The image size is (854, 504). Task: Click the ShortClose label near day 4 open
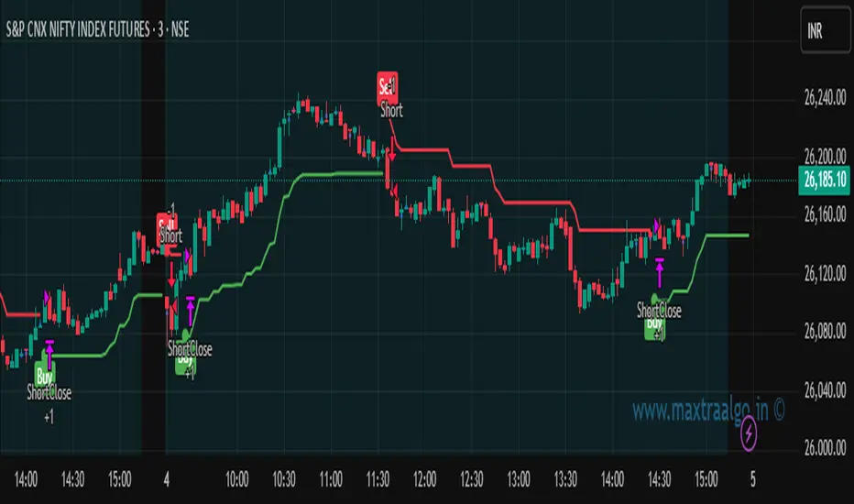(190, 349)
